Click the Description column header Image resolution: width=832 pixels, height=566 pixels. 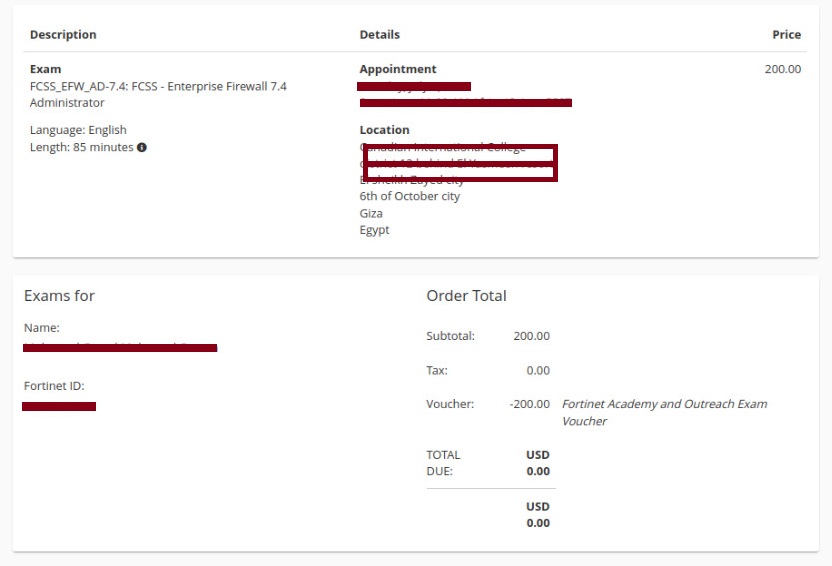[x=63, y=35]
